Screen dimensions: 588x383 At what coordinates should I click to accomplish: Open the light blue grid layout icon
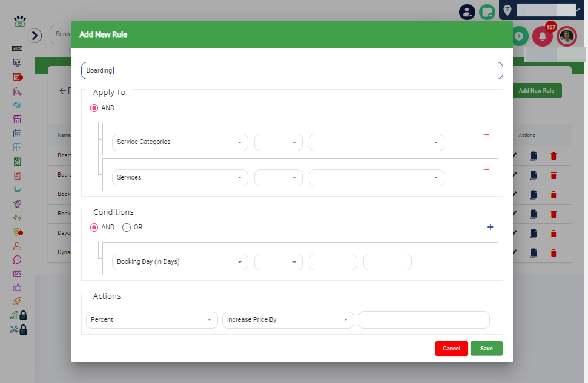click(17, 147)
